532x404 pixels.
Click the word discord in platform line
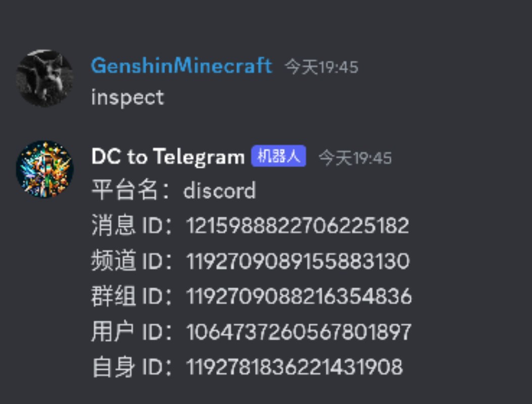(220, 190)
